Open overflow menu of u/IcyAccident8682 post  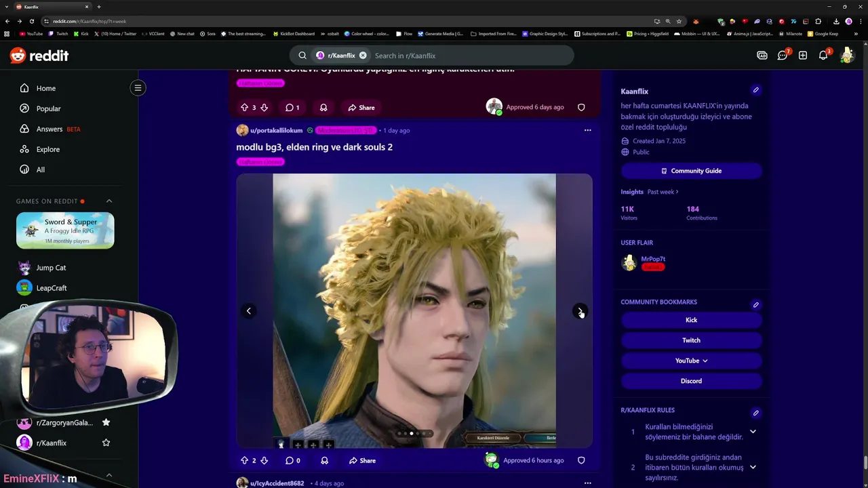tap(587, 483)
